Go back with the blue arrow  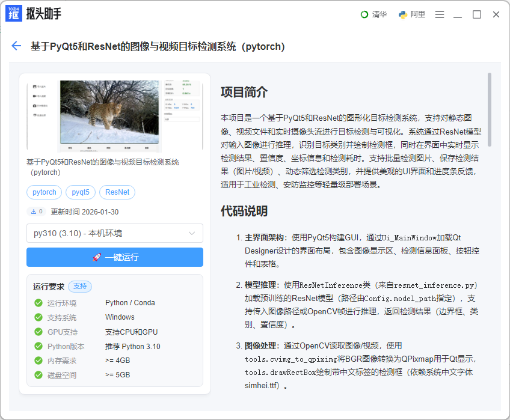coord(16,46)
